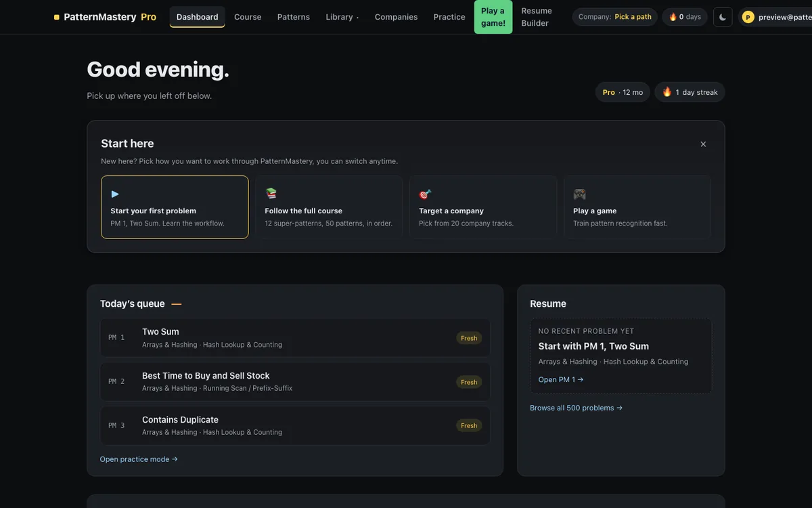Click the game controller icon
The image size is (812, 508).
tap(579, 194)
